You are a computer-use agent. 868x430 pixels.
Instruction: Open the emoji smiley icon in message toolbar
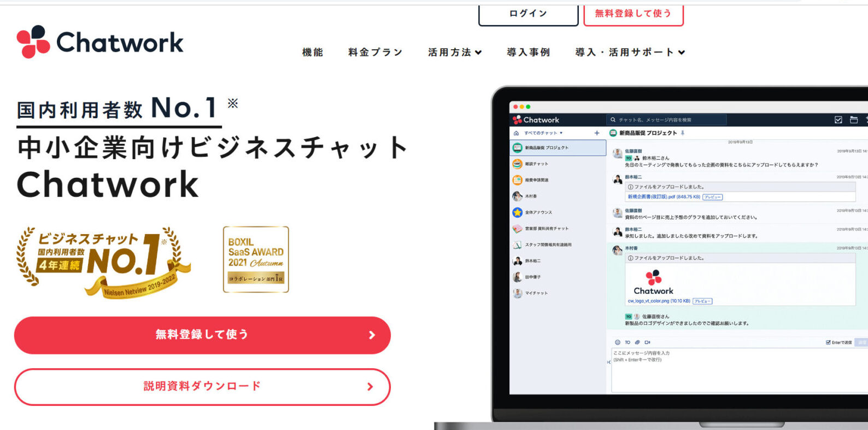[618, 342]
